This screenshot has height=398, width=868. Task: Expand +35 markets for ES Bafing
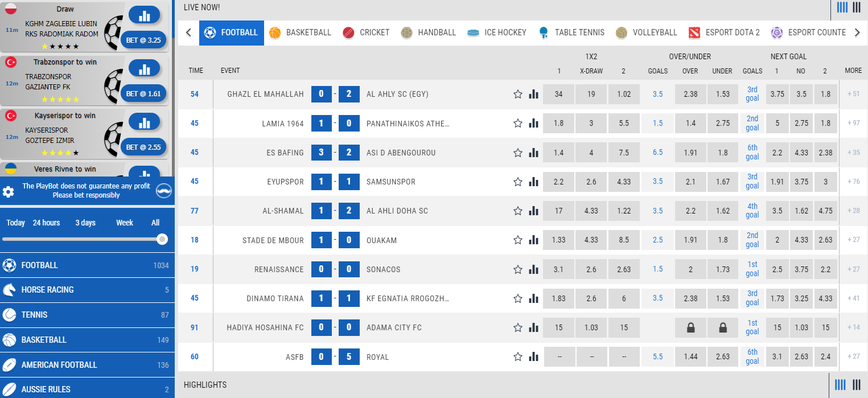point(853,153)
